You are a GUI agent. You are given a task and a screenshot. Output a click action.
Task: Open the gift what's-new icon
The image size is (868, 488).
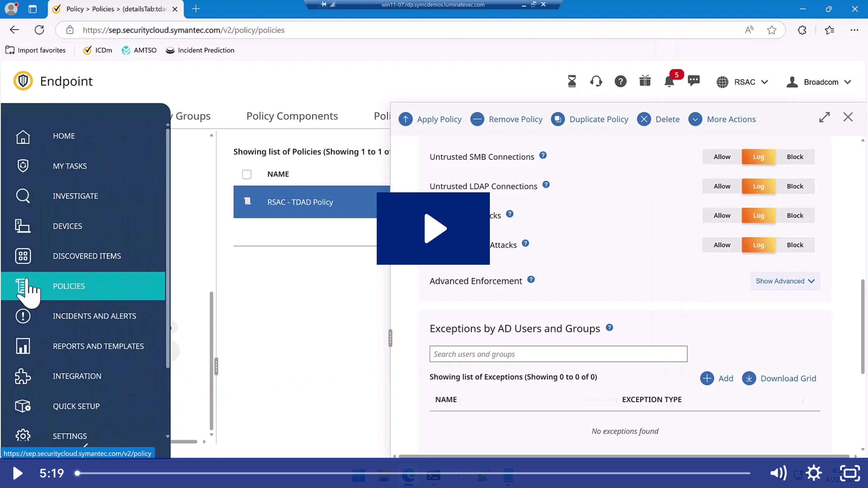tap(645, 81)
